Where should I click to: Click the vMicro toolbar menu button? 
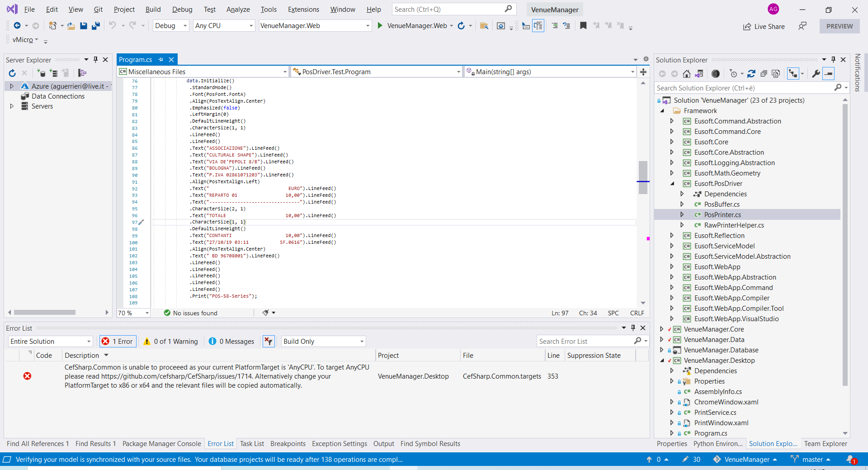click(25, 40)
